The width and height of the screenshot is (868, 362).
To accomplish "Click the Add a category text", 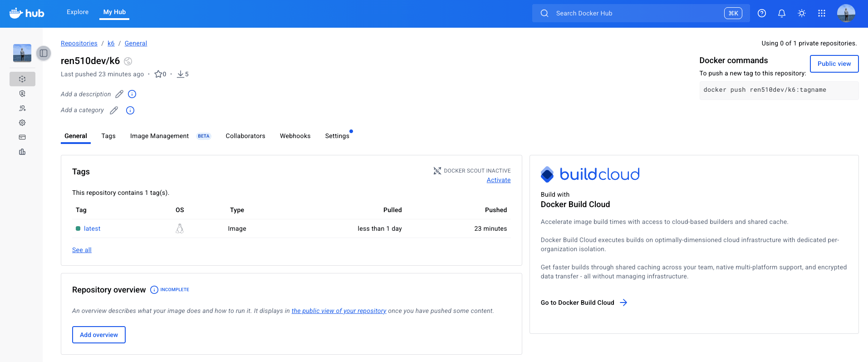I will point(82,110).
